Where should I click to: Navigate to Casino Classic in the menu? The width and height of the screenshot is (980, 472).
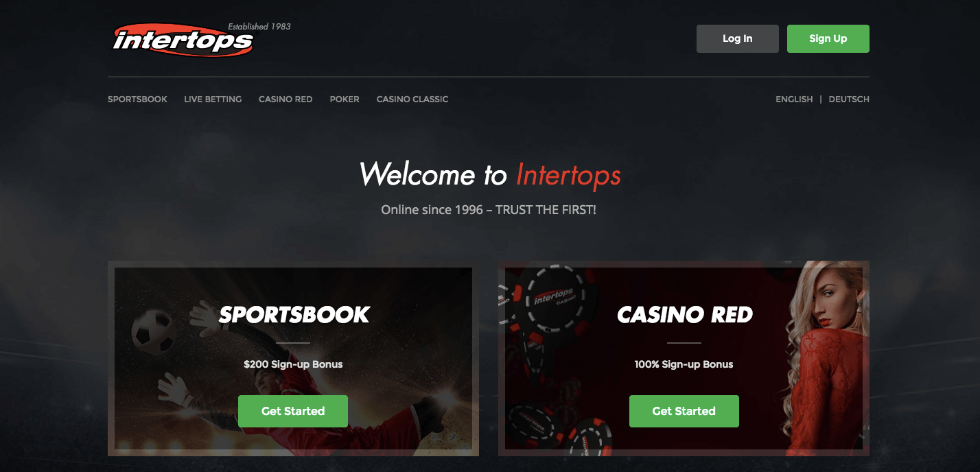[412, 99]
